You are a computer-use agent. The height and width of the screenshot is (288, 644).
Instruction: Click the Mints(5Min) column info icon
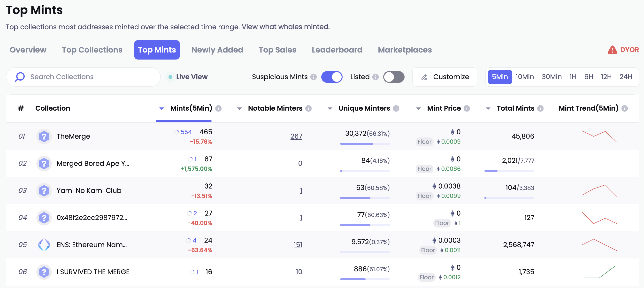point(218,108)
